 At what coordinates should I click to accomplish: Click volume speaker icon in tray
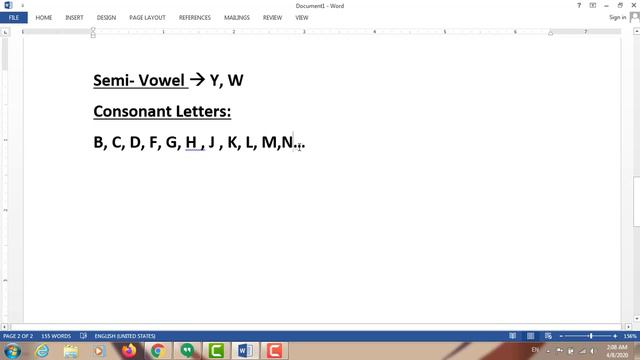pos(592,351)
